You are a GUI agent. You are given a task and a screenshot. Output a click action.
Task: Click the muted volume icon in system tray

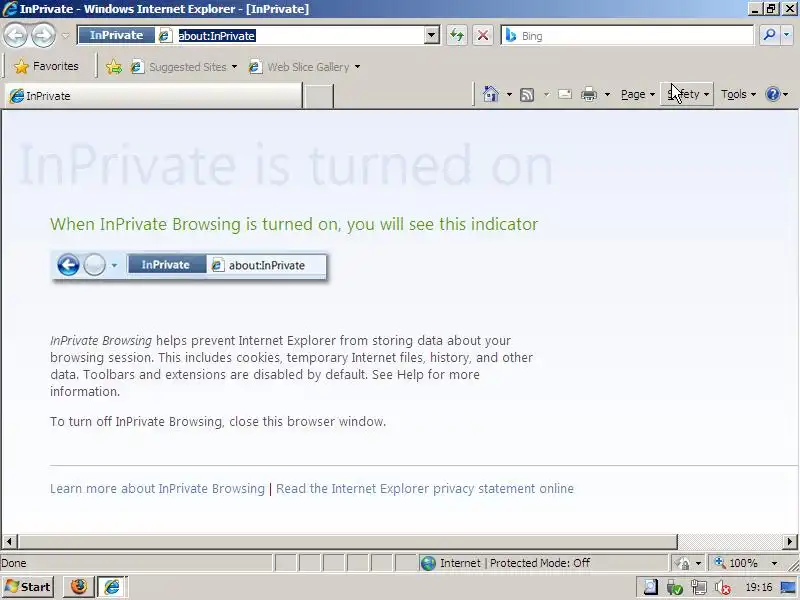[x=722, y=588]
